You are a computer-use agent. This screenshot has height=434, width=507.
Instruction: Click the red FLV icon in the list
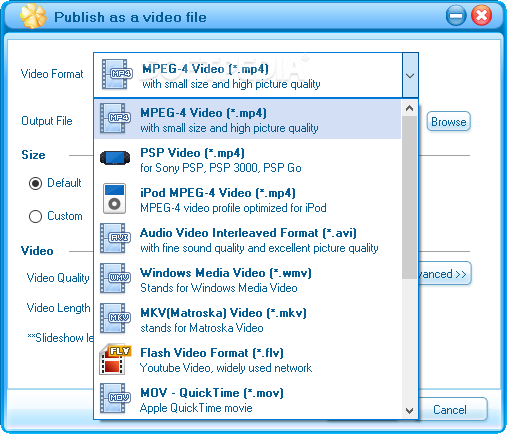click(115, 359)
